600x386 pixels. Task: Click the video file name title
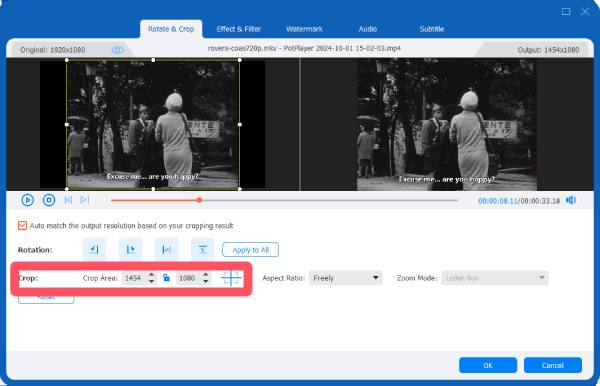(304, 49)
